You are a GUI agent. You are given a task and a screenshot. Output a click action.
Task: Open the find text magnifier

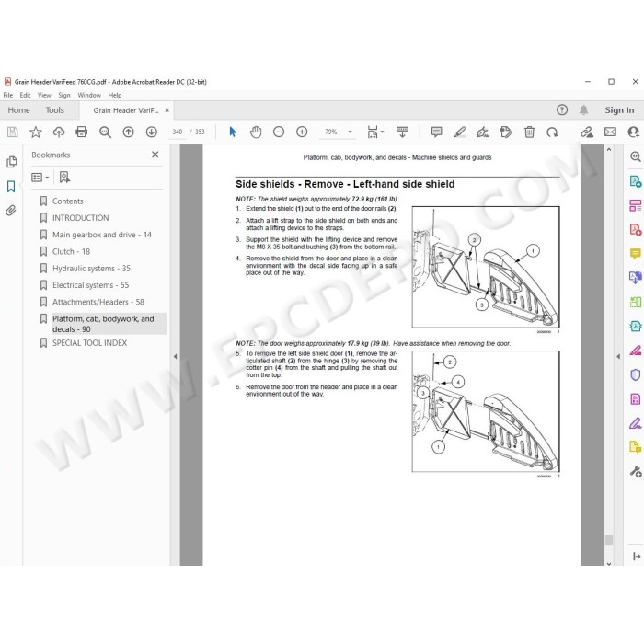(x=105, y=132)
